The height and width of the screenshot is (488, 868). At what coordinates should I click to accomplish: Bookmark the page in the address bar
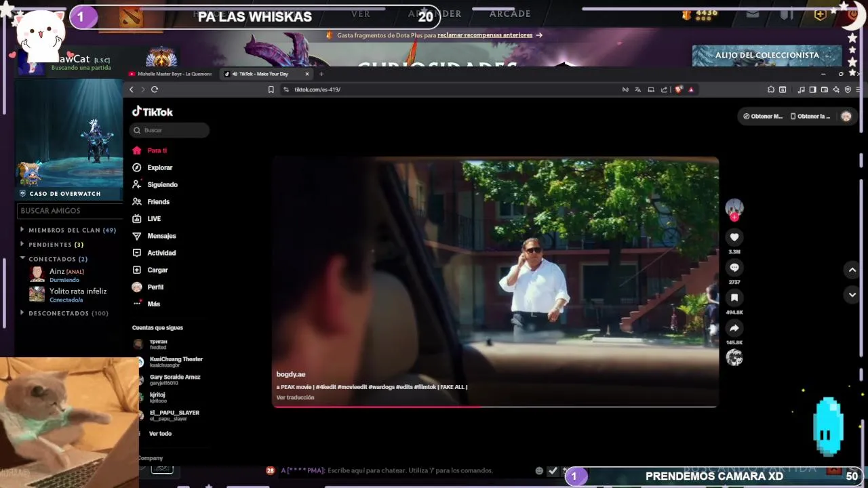271,89
